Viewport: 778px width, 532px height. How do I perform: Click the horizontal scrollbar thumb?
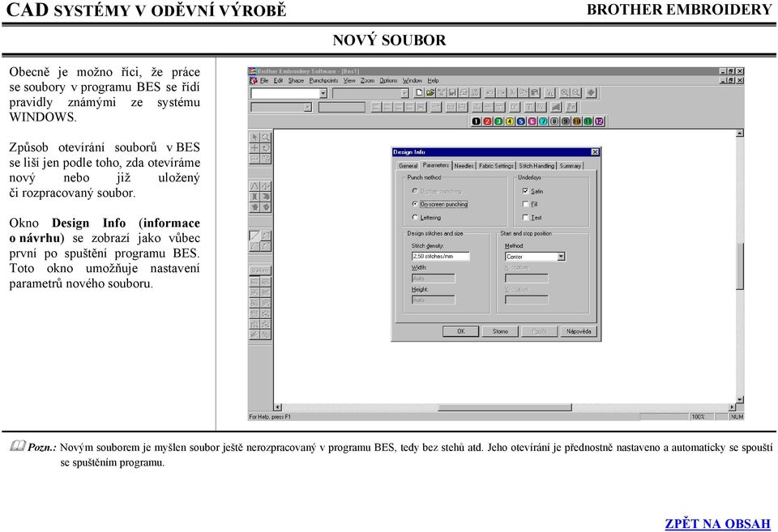(505, 407)
